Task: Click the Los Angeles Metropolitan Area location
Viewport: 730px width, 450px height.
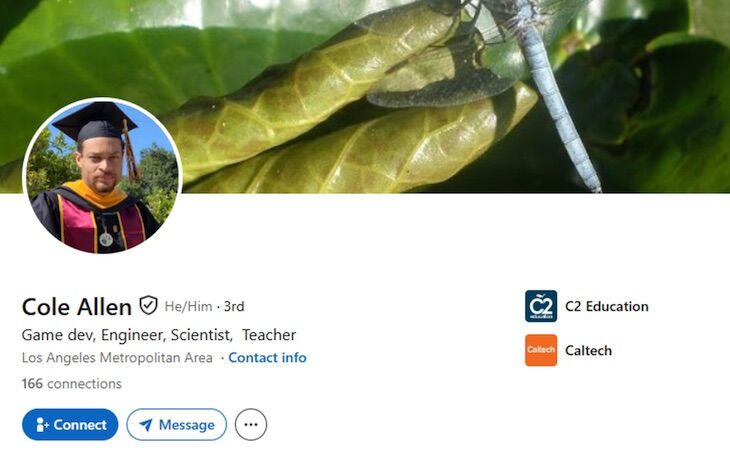Action: click(x=117, y=357)
